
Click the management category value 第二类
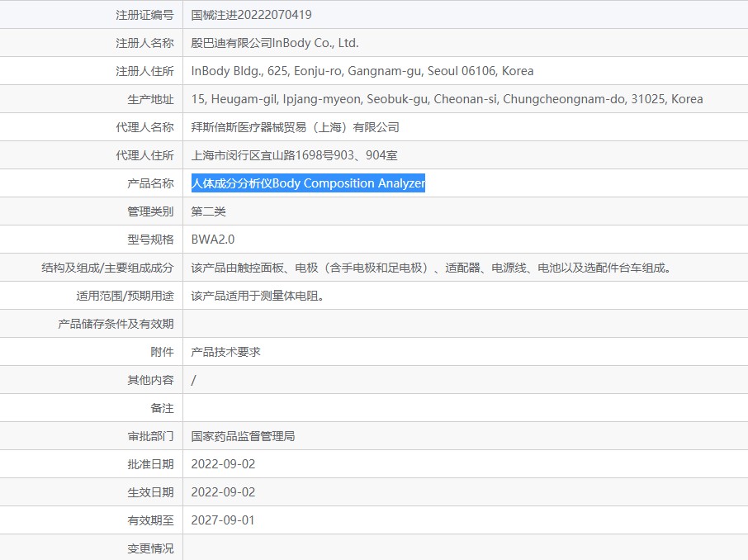[x=208, y=211]
